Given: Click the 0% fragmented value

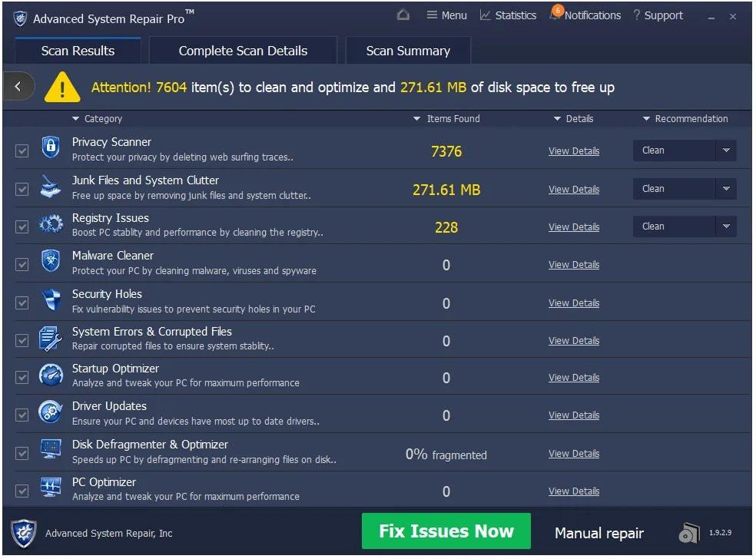Looking at the screenshot, I should (446, 455).
